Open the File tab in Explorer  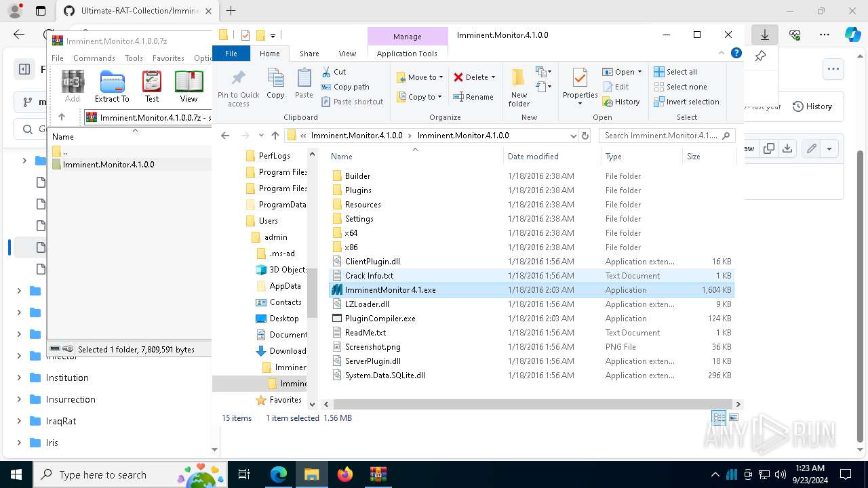click(231, 54)
